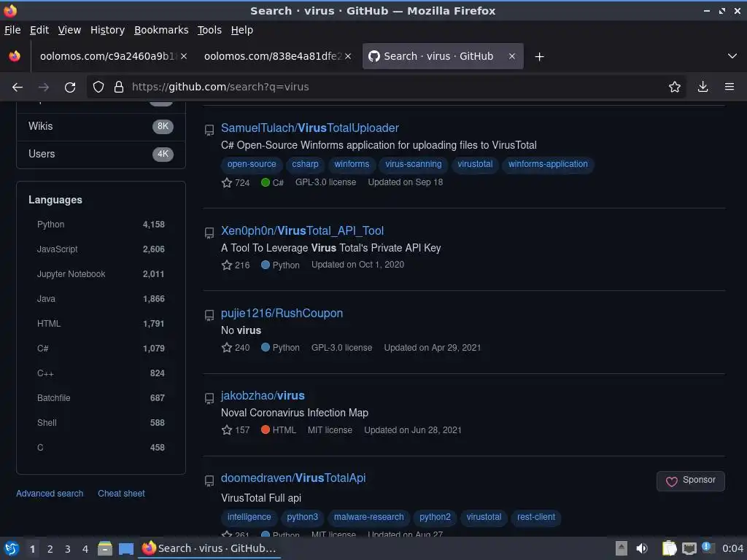This screenshot has height=560, width=747.
Task: Filter by Shell language
Action: point(101,422)
